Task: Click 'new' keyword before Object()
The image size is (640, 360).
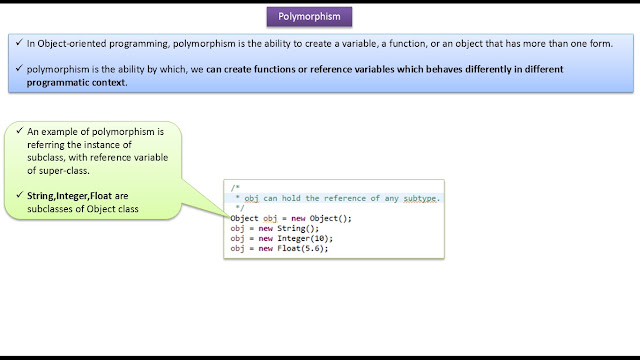Action: (x=298, y=218)
